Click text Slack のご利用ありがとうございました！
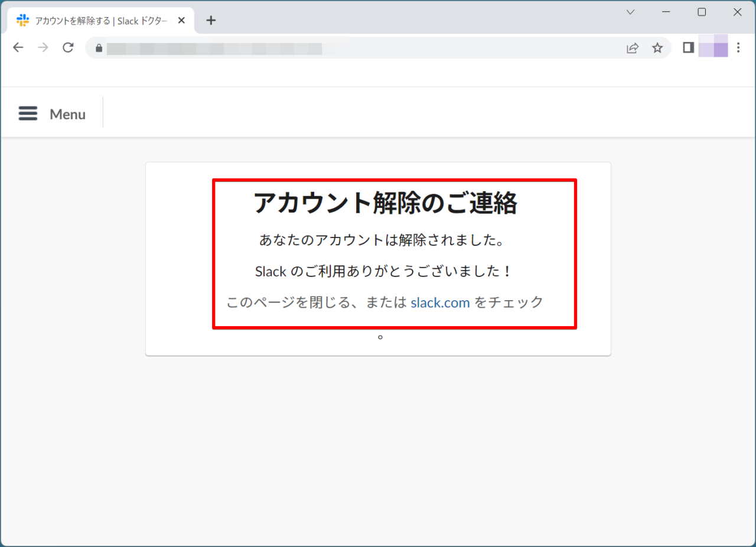 tap(384, 272)
